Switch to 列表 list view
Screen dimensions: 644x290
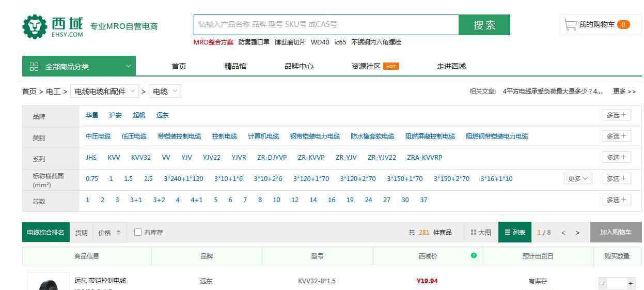click(x=514, y=233)
